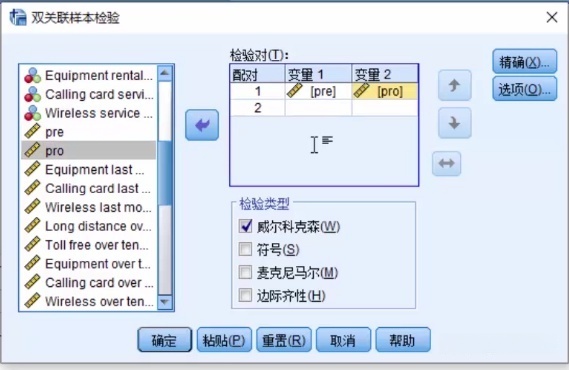This screenshot has height=370, width=569.
Task: Open the 精确(X)... settings
Action: (524, 62)
